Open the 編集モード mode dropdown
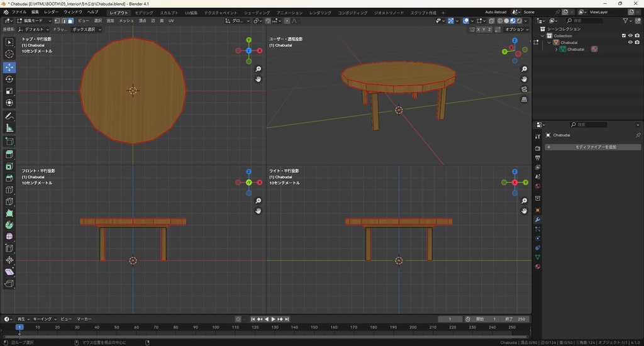This screenshot has width=644, height=346. coord(35,21)
